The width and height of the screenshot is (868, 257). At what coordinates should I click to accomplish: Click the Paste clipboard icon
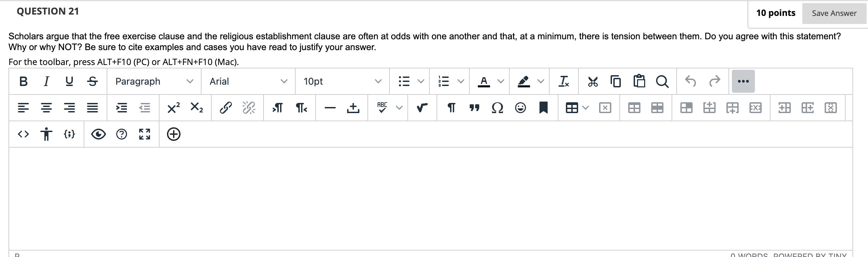[639, 81]
